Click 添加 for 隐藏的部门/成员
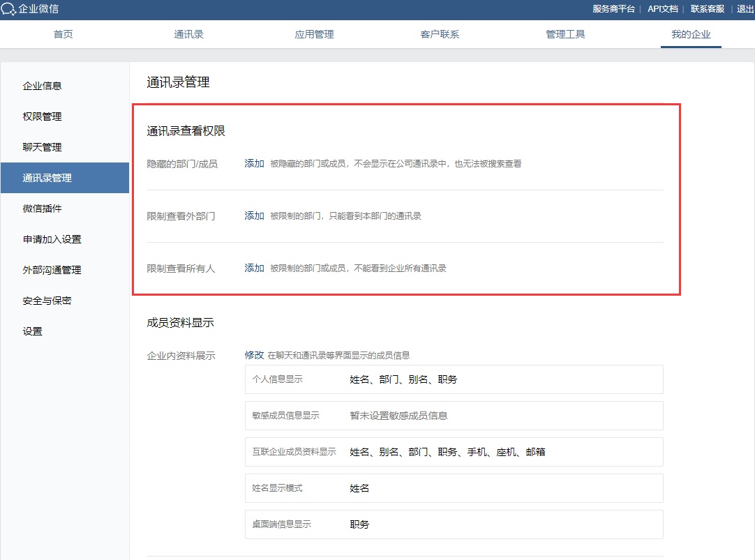 click(254, 164)
